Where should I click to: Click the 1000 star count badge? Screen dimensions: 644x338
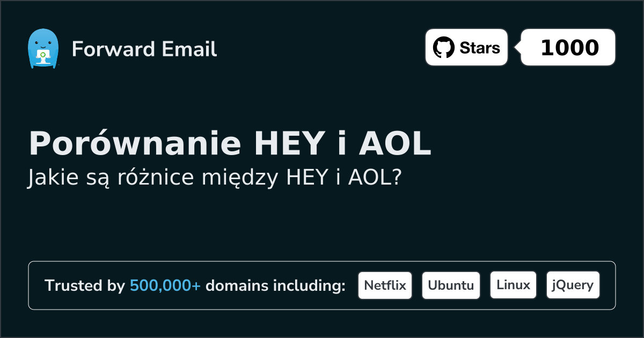(569, 48)
